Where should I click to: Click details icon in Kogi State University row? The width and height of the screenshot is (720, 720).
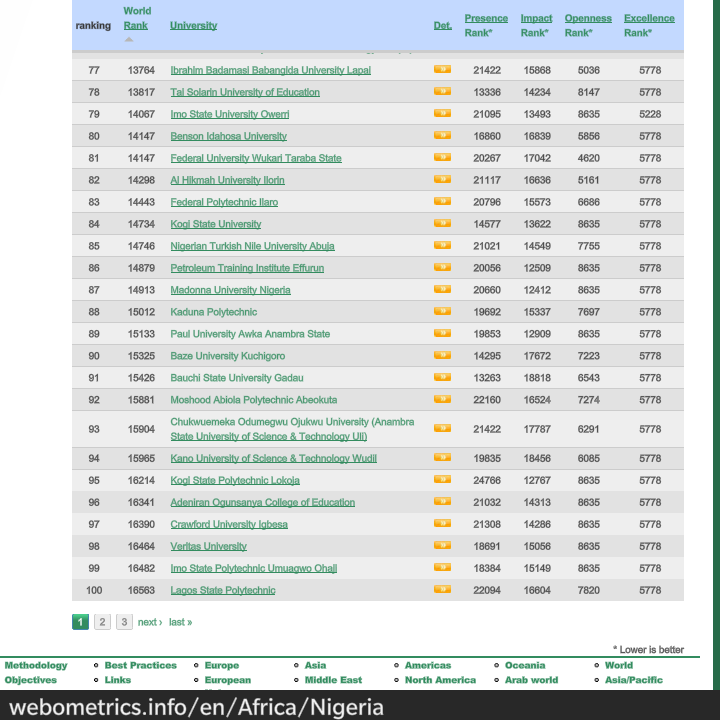click(x=442, y=224)
